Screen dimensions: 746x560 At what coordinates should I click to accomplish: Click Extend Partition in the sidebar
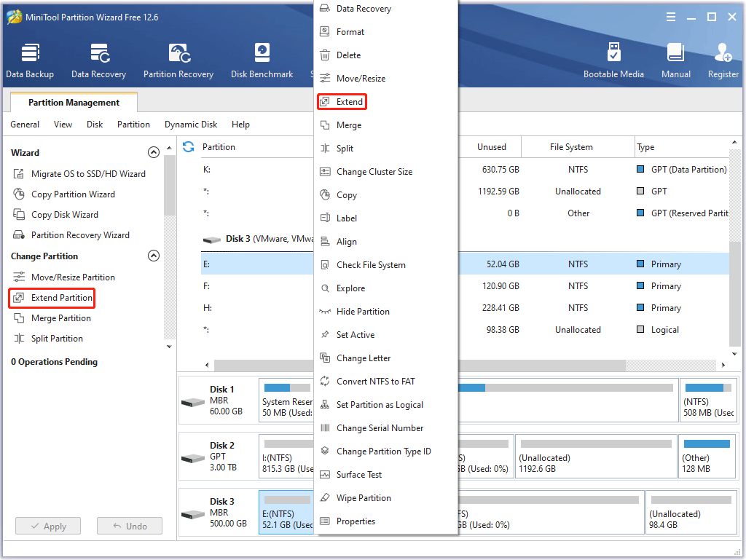click(x=61, y=298)
